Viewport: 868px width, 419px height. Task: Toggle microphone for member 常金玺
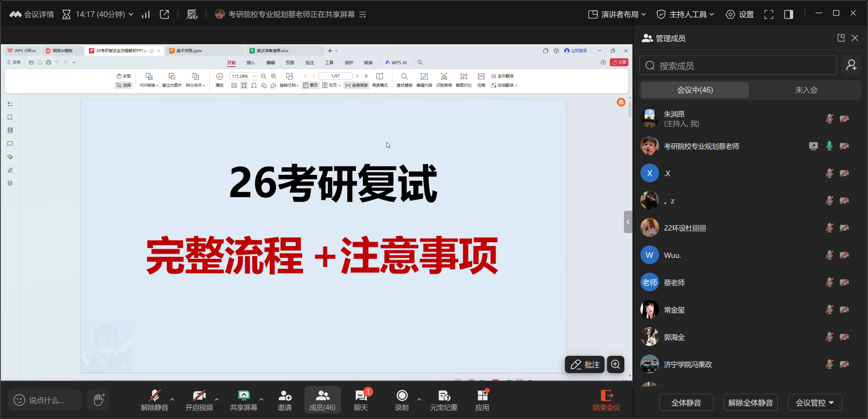tap(829, 309)
